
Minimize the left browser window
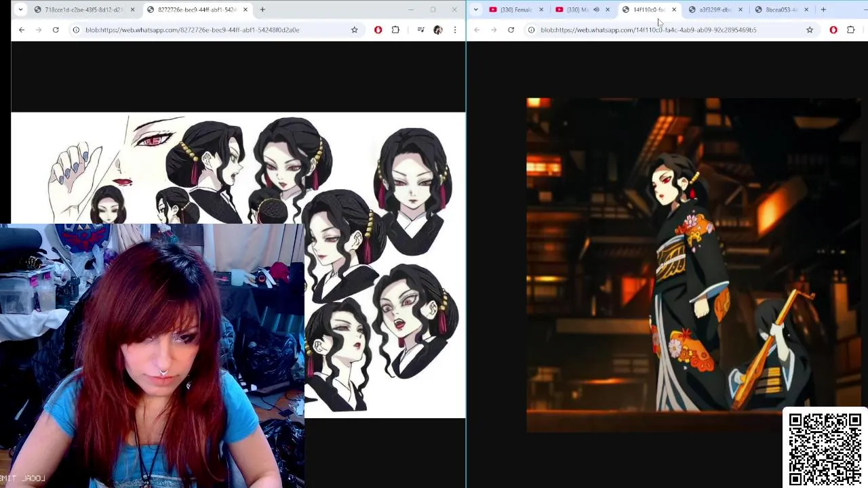tap(411, 9)
